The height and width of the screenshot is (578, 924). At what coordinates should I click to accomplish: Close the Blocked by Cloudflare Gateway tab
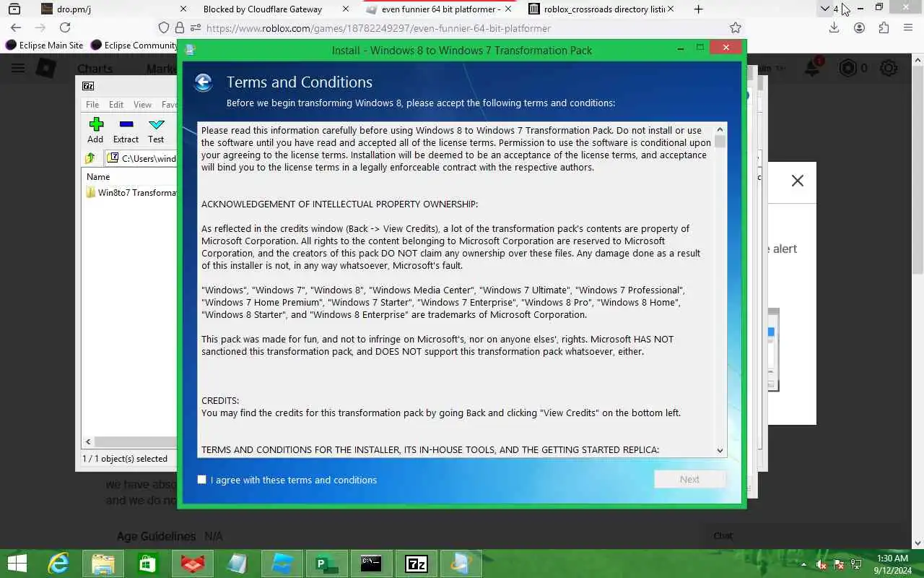[346, 9]
